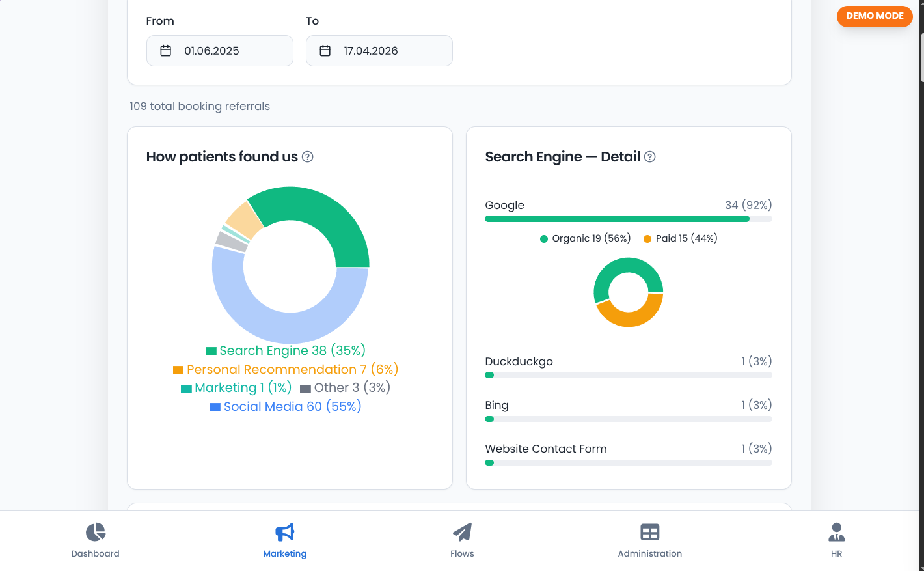Select the Marketing megaphone icon
The width and height of the screenshot is (924, 571).
click(285, 532)
